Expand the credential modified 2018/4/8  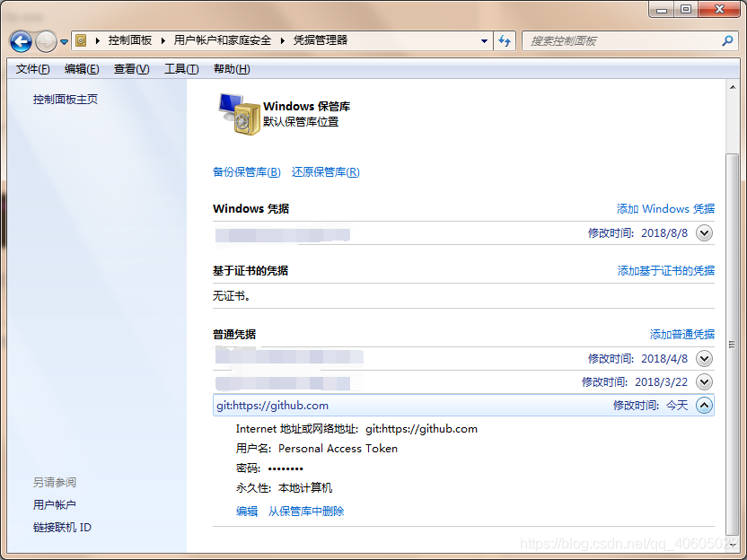704,359
